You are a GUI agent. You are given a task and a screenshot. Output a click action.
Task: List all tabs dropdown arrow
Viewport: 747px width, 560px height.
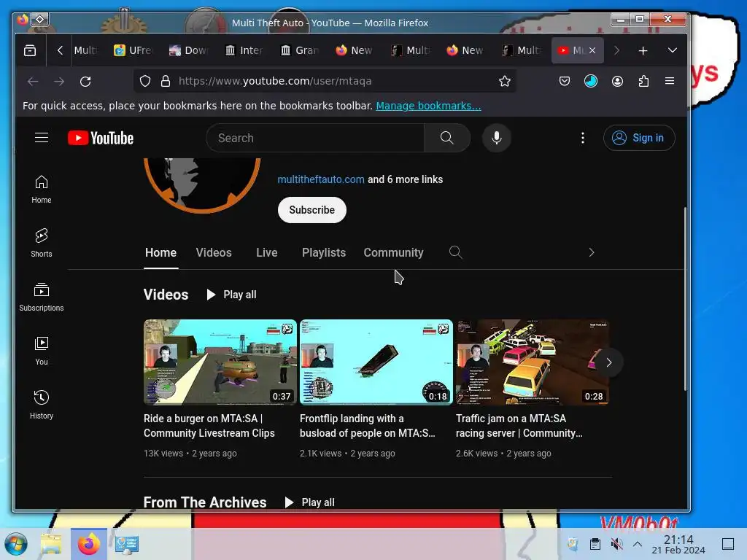[672, 50]
